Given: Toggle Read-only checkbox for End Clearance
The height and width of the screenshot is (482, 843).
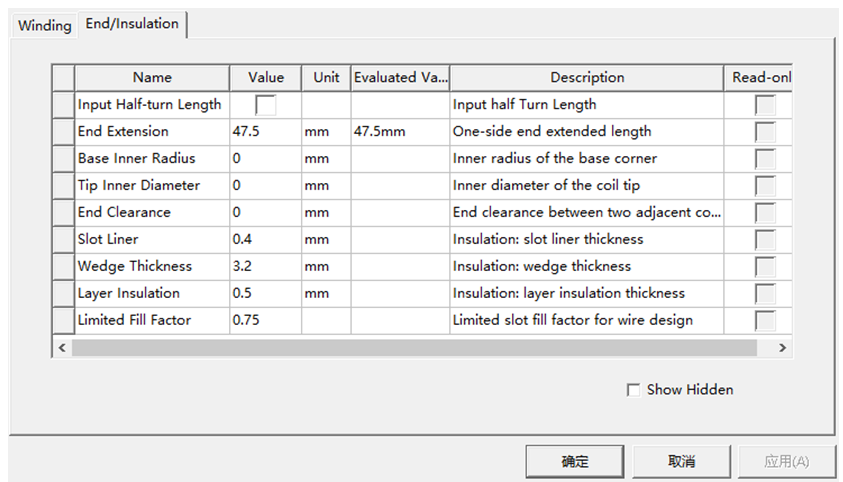Looking at the screenshot, I should (x=765, y=212).
